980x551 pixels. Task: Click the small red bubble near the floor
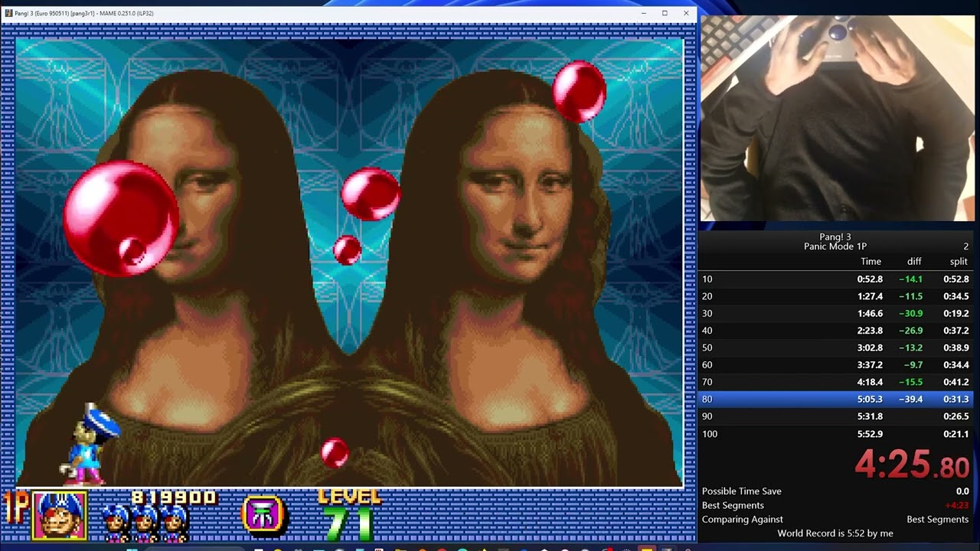[x=335, y=452]
